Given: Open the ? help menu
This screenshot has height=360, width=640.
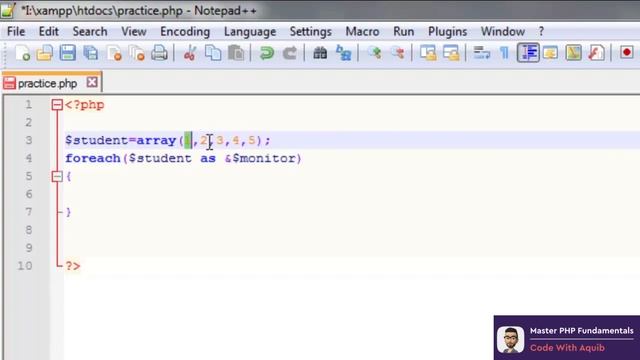Looking at the screenshot, I should 541,31.
